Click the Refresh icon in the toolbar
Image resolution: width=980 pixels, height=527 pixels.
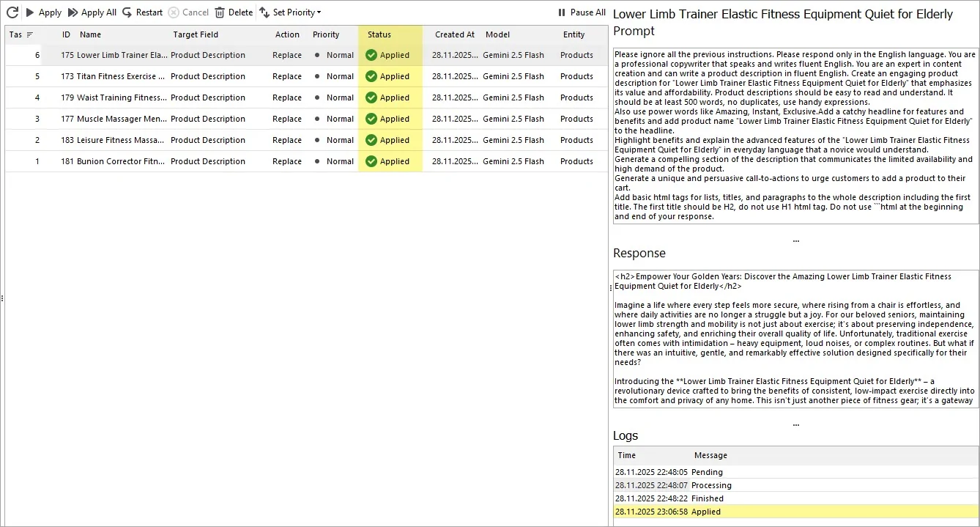(11, 12)
